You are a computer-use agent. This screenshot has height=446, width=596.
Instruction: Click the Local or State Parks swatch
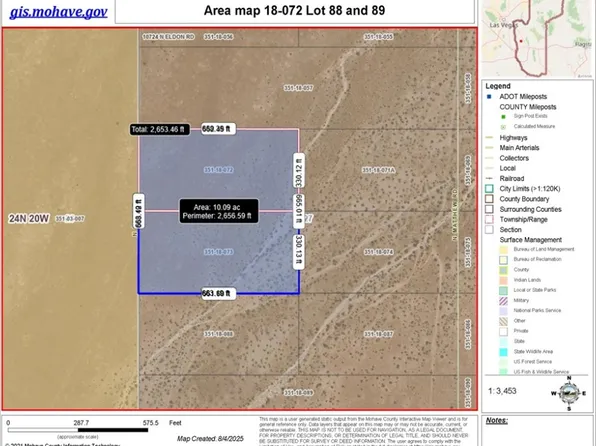coord(503,291)
